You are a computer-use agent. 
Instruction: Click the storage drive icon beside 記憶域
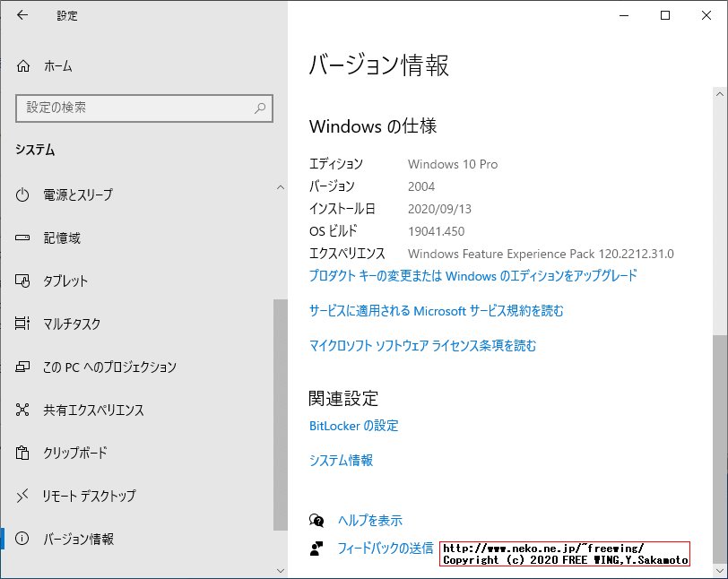click(22, 238)
